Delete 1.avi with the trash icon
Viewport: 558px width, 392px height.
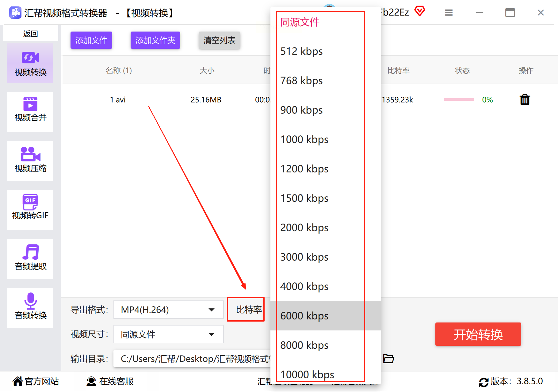[525, 100]
